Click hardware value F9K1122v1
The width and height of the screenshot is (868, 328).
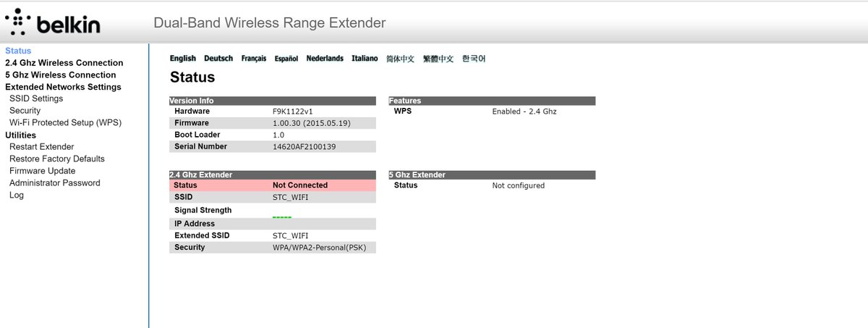(292, 112)
